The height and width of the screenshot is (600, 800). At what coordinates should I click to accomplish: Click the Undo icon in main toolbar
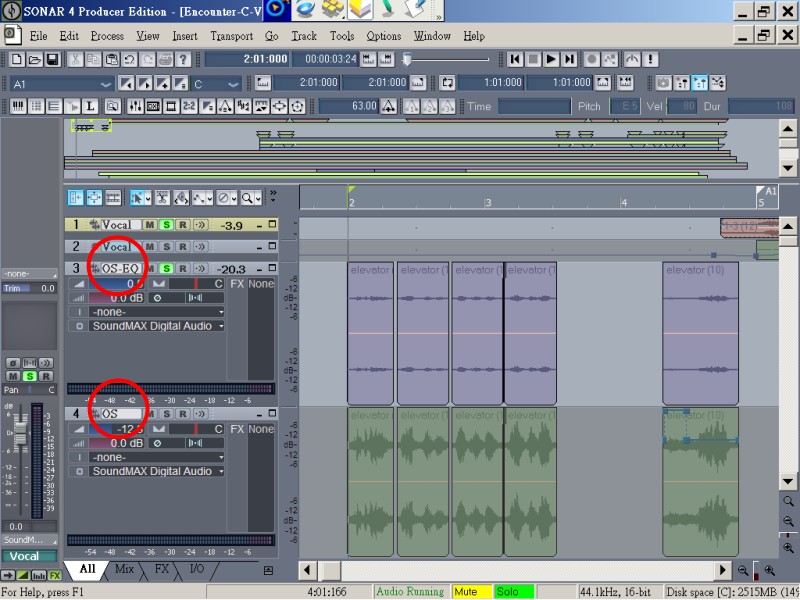[x=129, y=60]
